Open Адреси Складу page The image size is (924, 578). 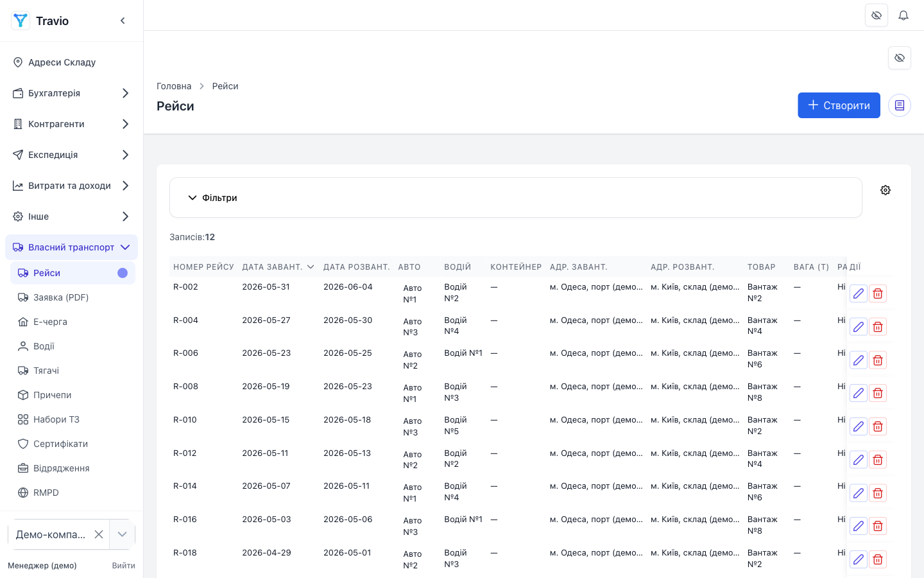pos(71,62)
